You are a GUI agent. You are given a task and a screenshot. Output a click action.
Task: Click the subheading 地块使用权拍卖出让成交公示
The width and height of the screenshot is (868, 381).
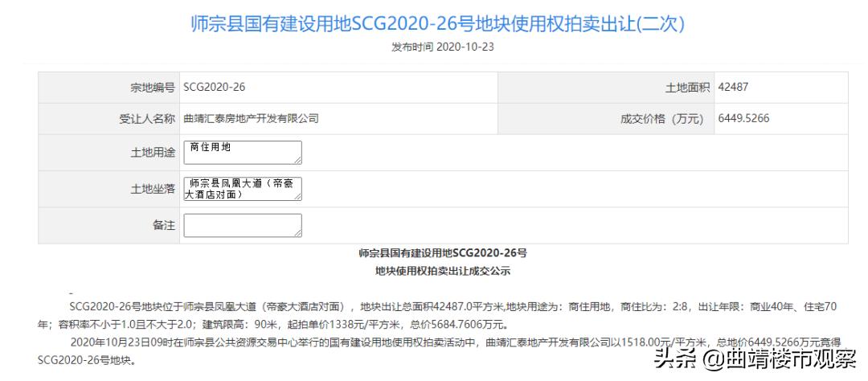(443, 272)
